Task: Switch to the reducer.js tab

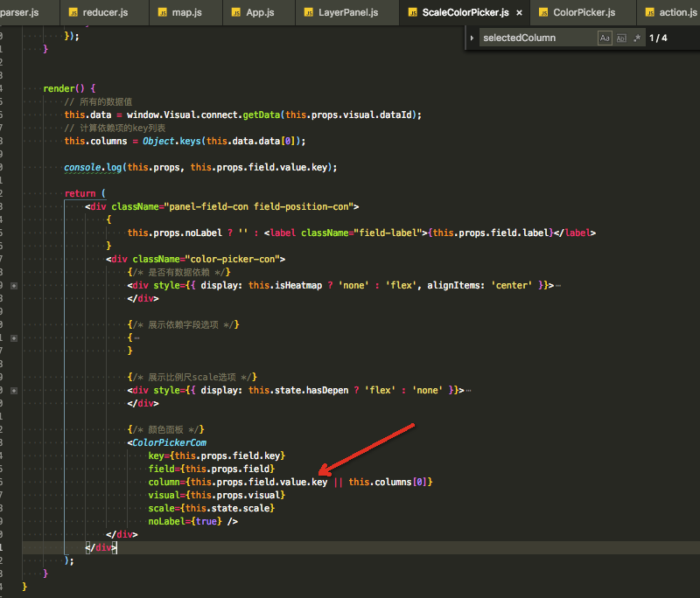Action: [104, 12]
